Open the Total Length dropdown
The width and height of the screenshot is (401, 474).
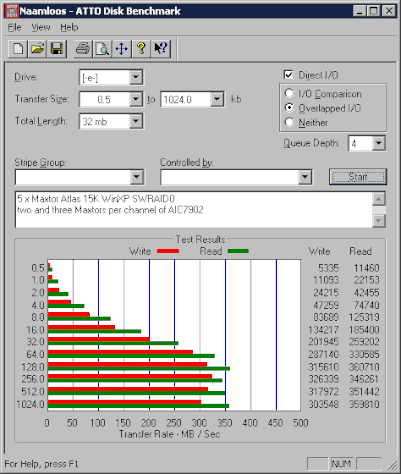point(136,121)
